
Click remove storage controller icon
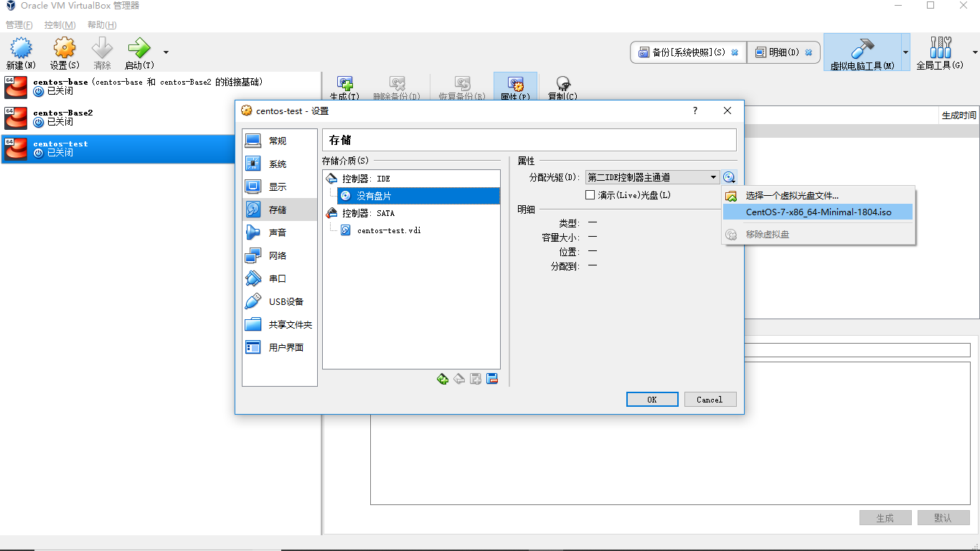pyautogui.click(x=492, y=379)
